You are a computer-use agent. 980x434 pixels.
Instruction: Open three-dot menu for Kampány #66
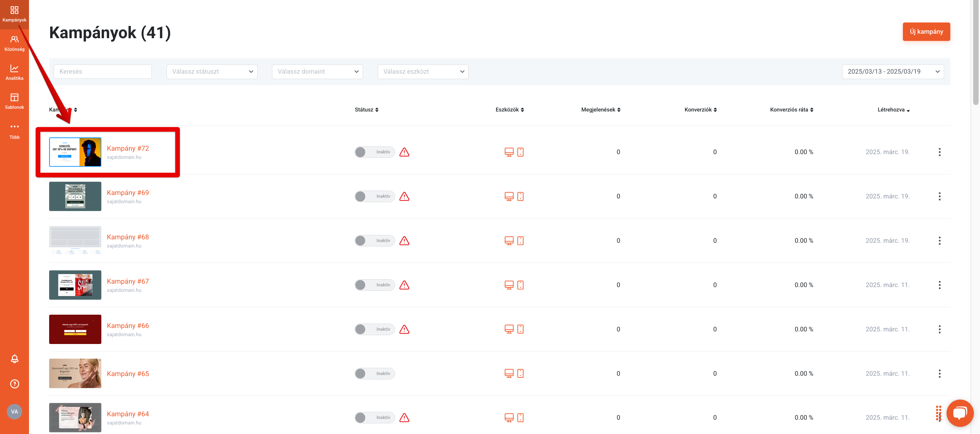click(939, 329)
